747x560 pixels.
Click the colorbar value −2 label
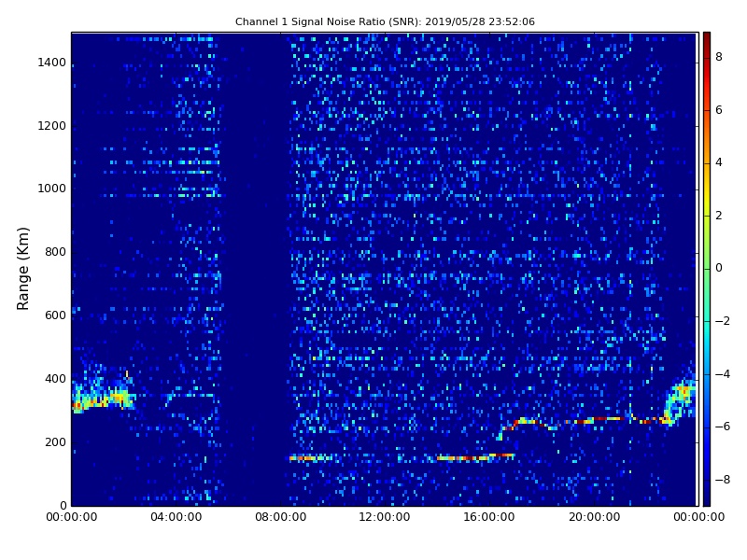[x=723, y=321]
